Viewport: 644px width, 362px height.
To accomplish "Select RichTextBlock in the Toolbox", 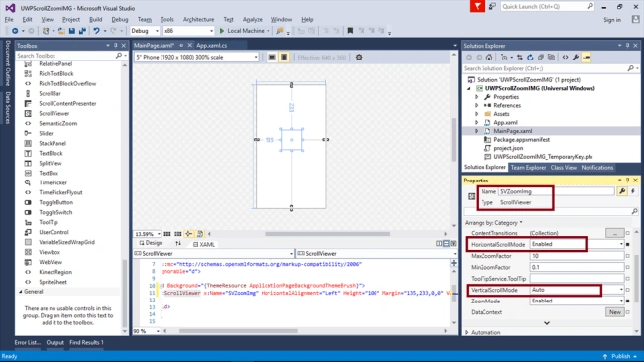I will pyautogui.click(x=56, y=74).
